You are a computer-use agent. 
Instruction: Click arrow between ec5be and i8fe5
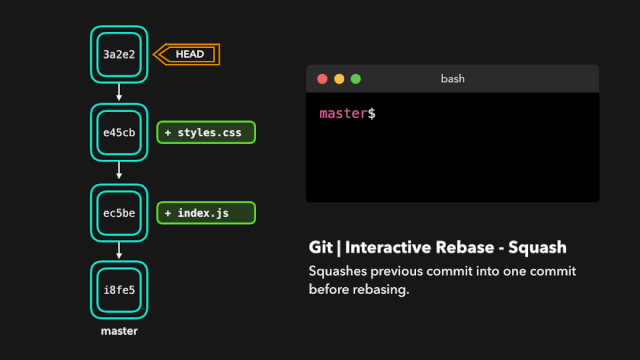(x=119, y=250)
